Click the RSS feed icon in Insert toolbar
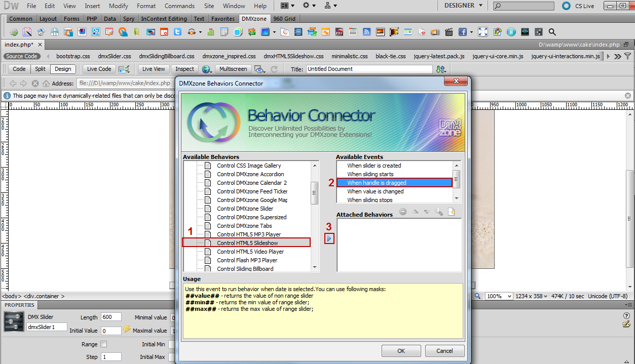The height and width of the screenshot is (364, 635). (x=366, y=32)
